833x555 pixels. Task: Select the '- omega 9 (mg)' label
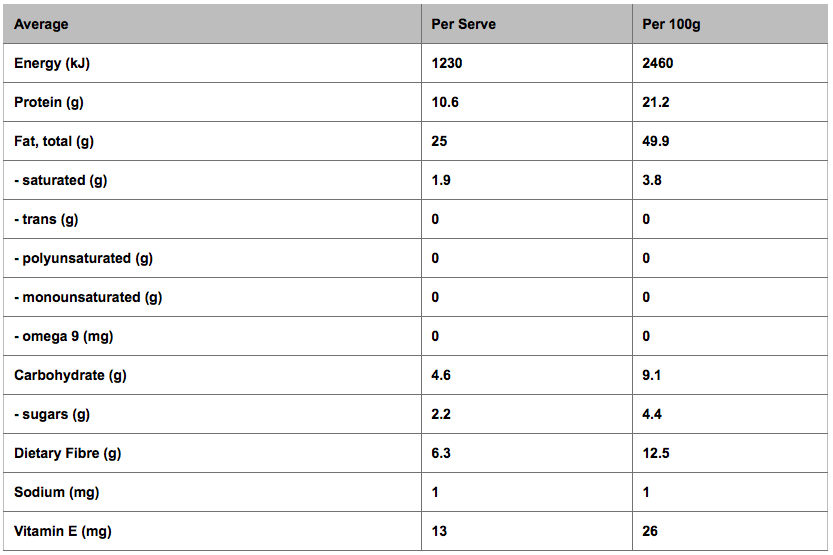(64, 337)
